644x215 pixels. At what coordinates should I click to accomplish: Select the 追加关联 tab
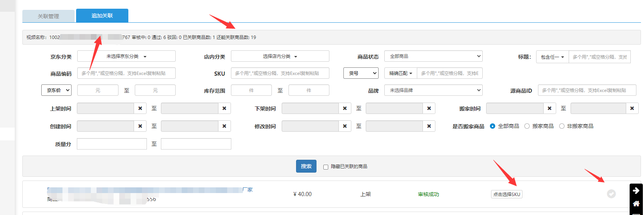[x=102, y=16]
